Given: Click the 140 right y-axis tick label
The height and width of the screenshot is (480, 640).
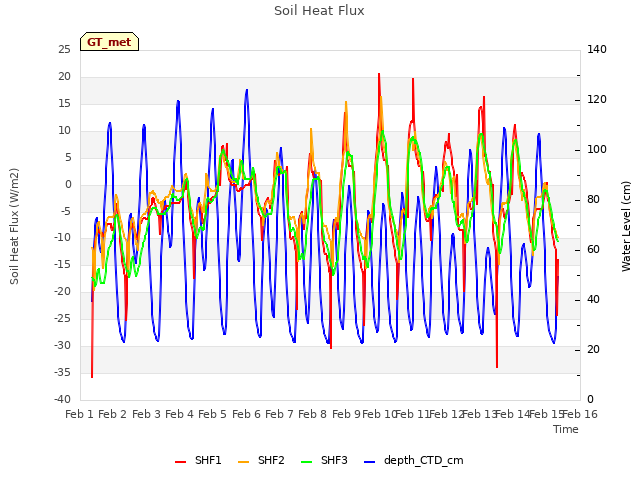Looking at the screenshot, I should (x=597, y=49).
